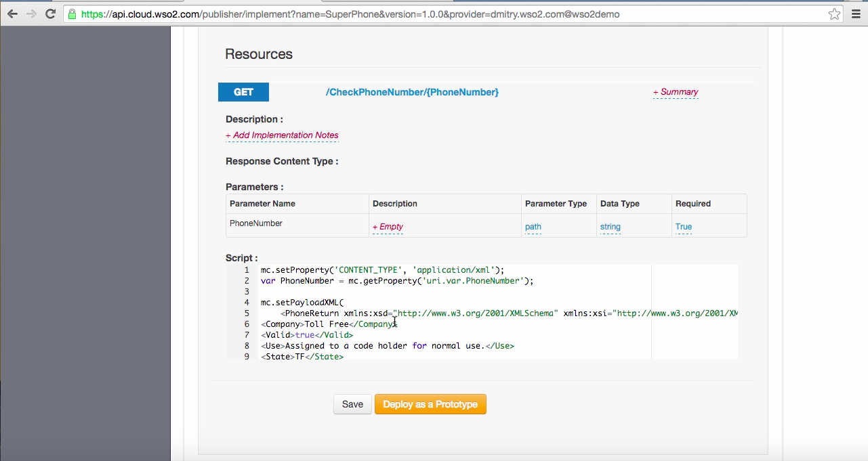Screen dimensions: 868x461
Task: Edit the string data type value
Action: (609, 227)
